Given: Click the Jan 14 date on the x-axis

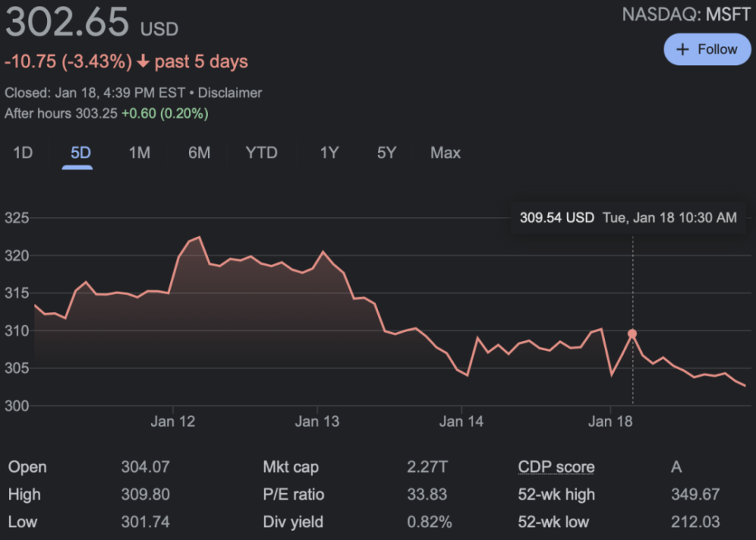Looking at the screenshot, I should click(x=461, y=421).
